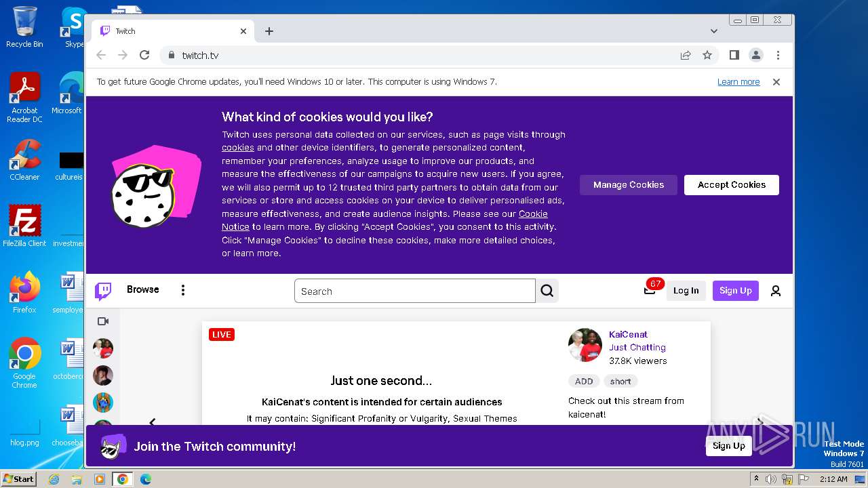
Task: Open Acrobat Reader DC desktop icon
Action: pos(24,98)
